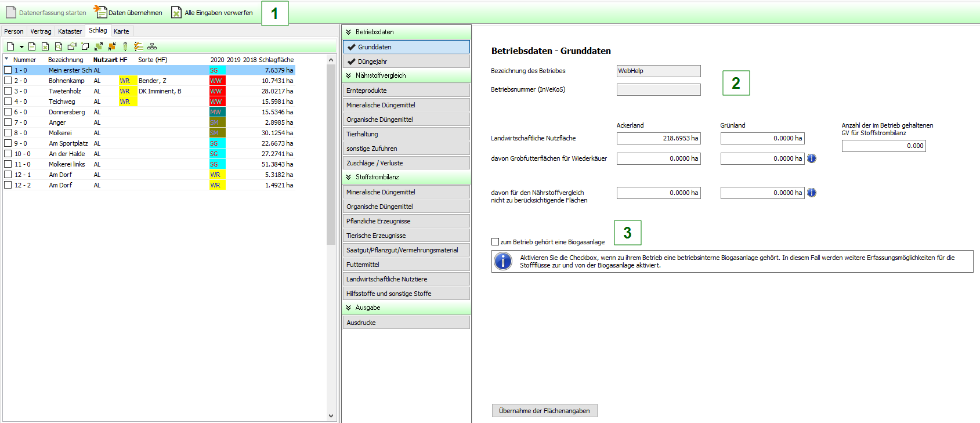Open the Karte tab

pyautogui.click(x=121, y=31)
